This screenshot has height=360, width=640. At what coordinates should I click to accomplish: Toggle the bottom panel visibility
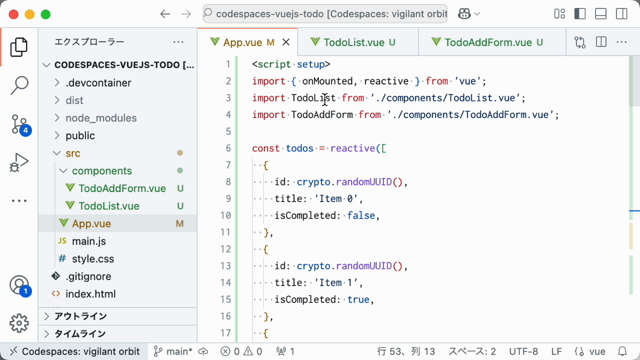click(x=601, y=14)
